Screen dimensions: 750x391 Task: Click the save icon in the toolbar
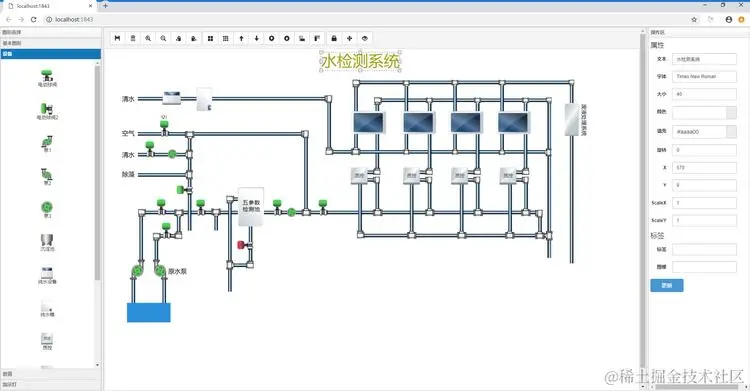pyautogui.click(x=117, y=38)
